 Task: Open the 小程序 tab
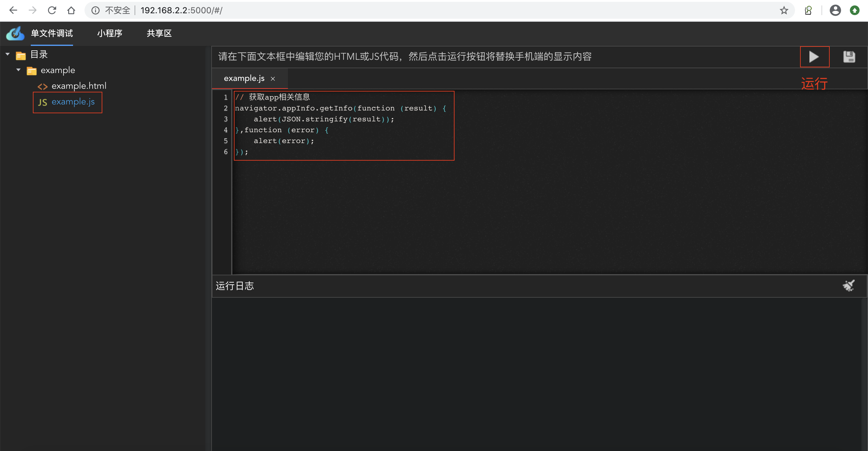[110, 34]
